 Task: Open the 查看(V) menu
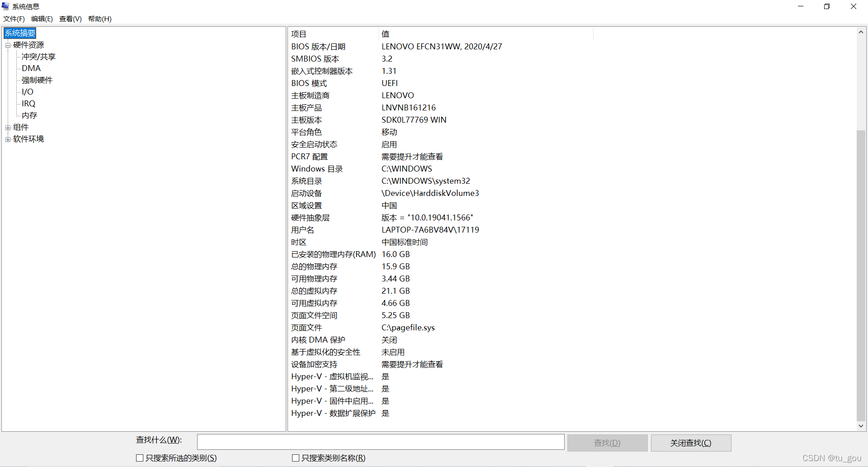pyautogui.click(x=71, y=19)
